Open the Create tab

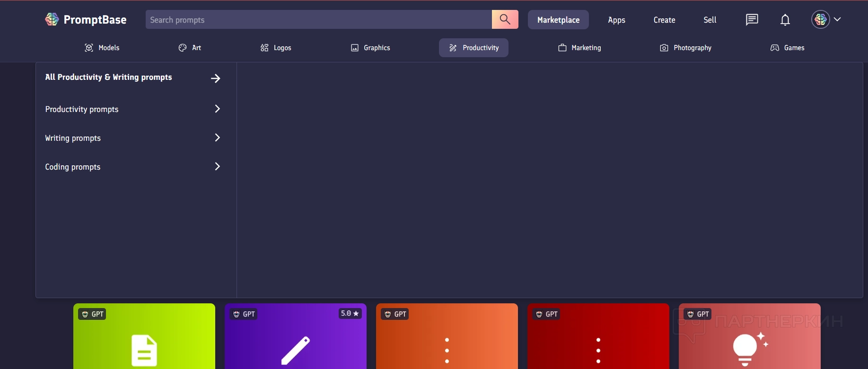point(664,20)
